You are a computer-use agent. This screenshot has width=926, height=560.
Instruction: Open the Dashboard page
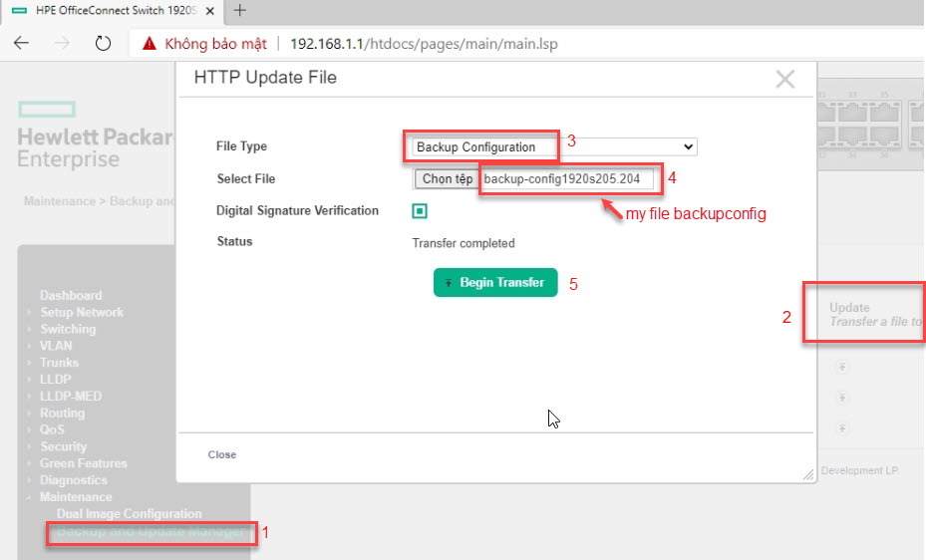point(71,296)
